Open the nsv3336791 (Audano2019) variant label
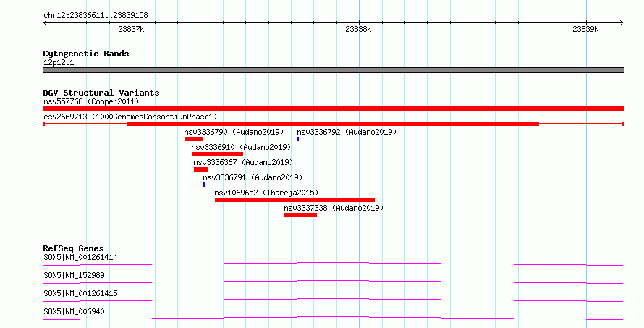This screenshot has height=328, width=644. [x=253, y=177]
